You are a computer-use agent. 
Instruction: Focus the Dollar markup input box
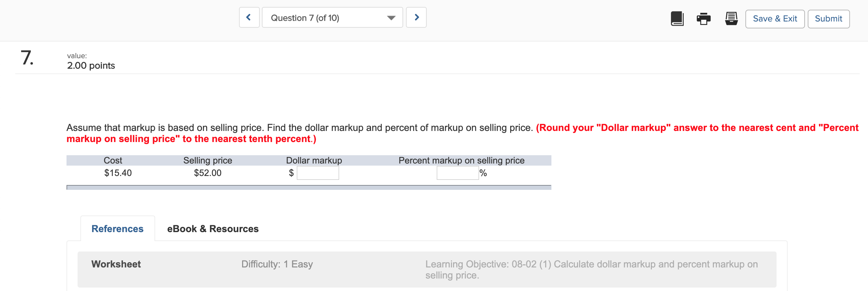(318, 173)
